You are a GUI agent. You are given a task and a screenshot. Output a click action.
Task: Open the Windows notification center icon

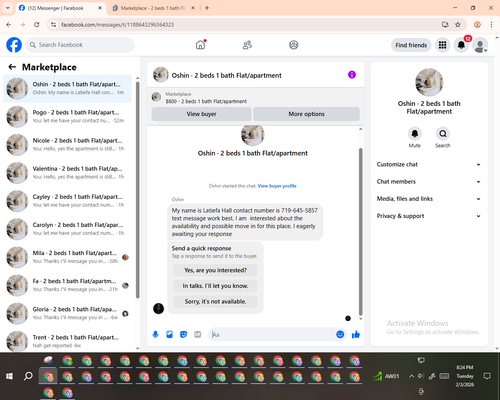487,376
